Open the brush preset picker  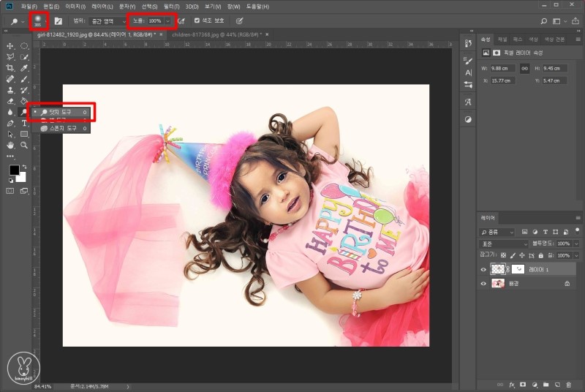[38, 20]
